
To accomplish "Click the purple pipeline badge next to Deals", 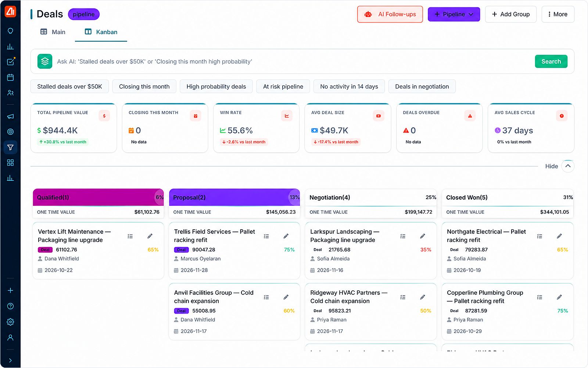I will tap(84, 14).
